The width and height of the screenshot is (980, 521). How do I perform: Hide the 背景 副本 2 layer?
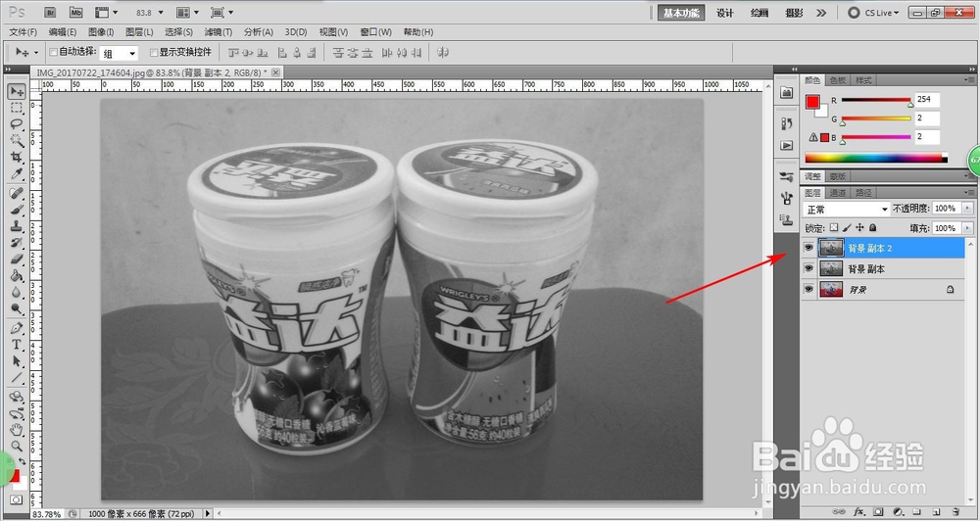point(808,248)
